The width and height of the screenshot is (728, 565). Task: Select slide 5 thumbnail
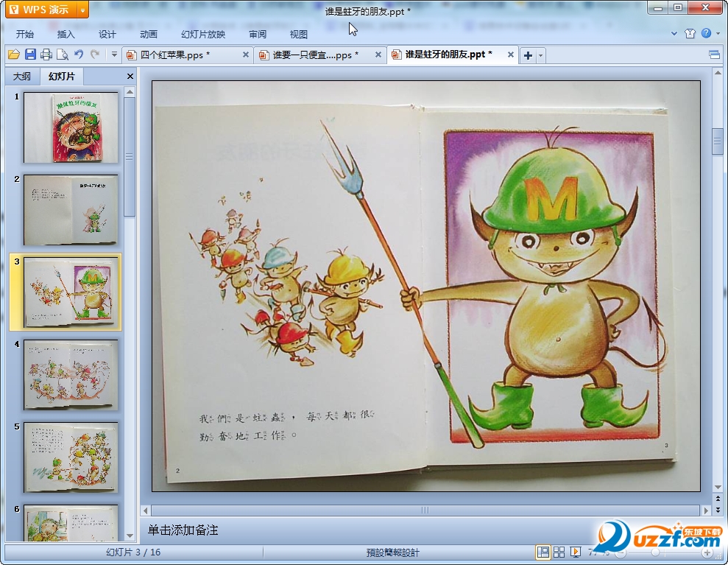(x=71, y=457)
